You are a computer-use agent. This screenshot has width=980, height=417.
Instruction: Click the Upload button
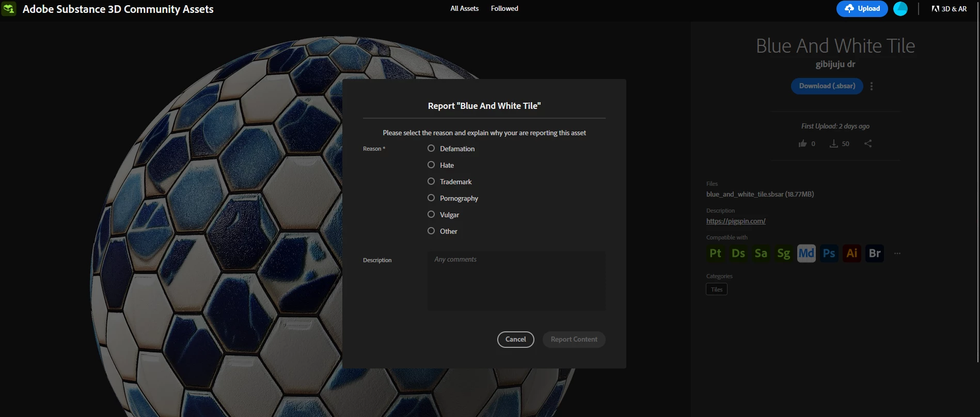point(862,9)
